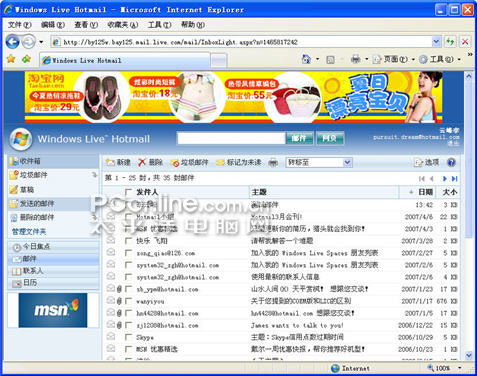
Task: Tick checkbox for zjl208@hotmail.com message
Action: tap(128, 325)
